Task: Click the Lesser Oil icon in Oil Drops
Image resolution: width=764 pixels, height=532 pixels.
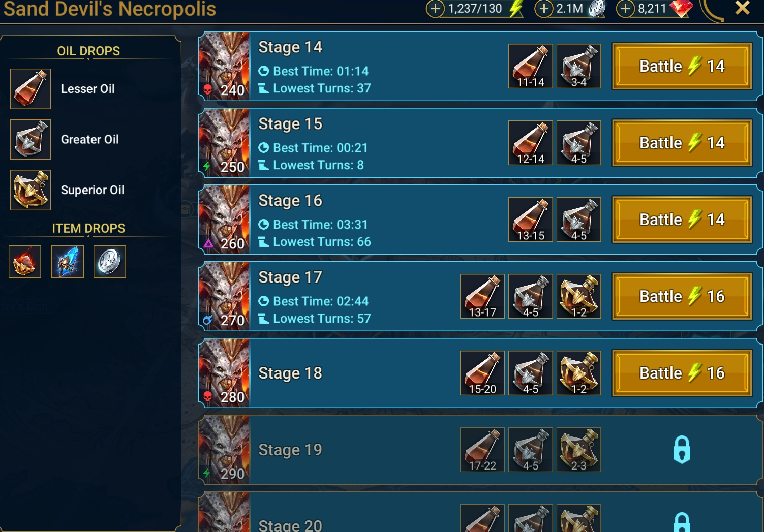Action: (30, 89)
